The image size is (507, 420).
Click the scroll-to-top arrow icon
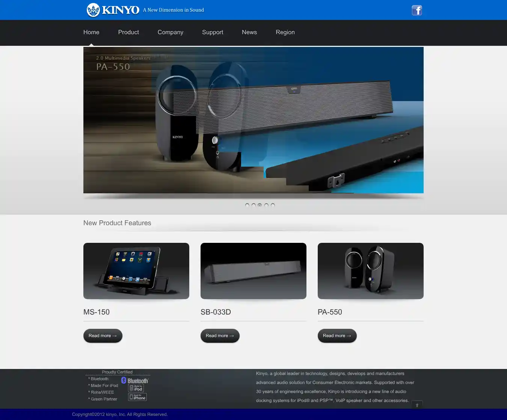(x=417, y=405)
